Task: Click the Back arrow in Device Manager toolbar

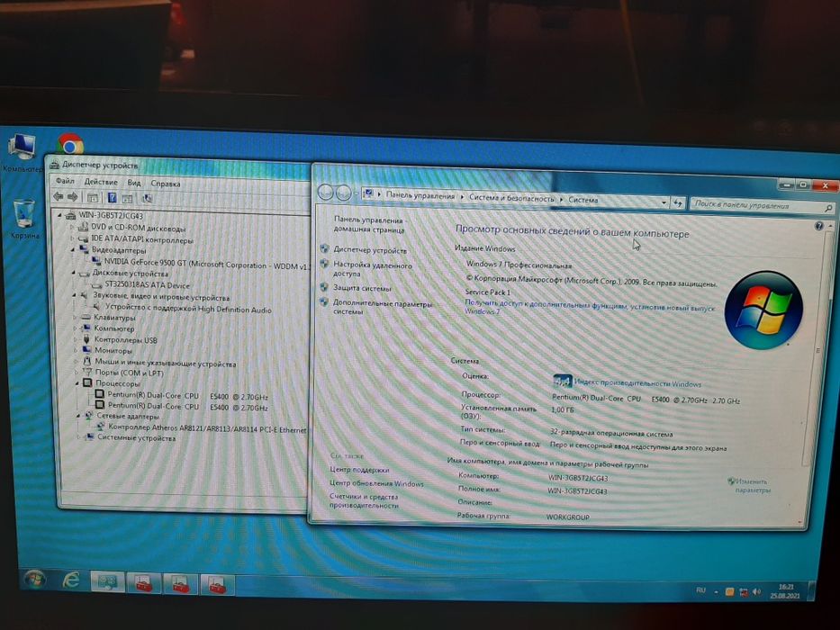Action: tap(58, 197)
